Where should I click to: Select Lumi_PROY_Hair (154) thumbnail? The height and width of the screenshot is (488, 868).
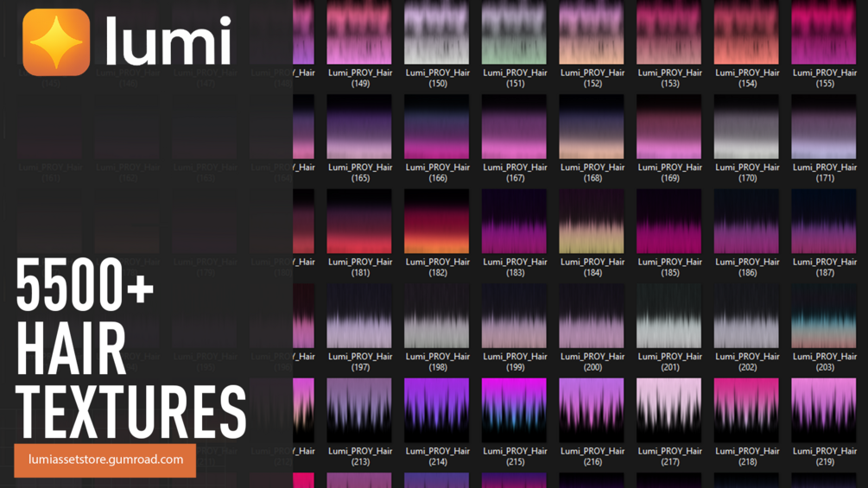click(747, 32)
